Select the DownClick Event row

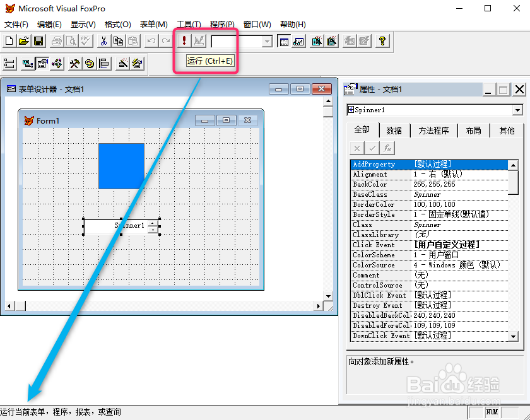coord(429,335)
